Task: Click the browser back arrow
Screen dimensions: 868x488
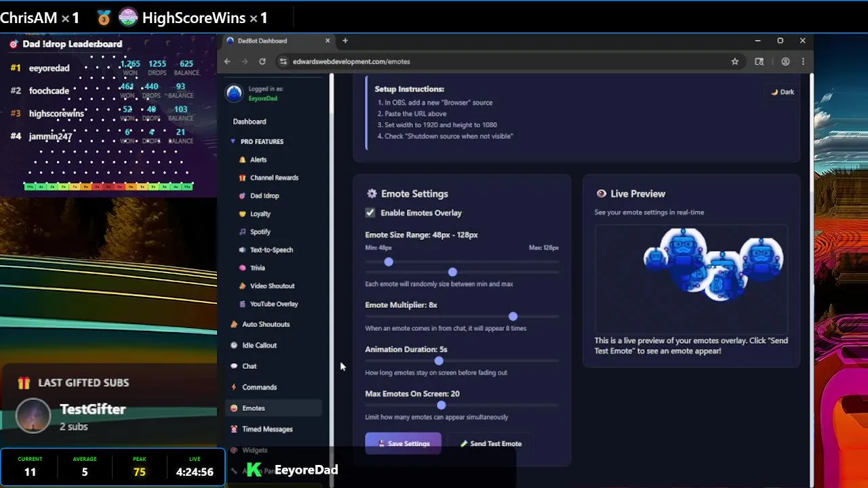Action: (227, 61)
